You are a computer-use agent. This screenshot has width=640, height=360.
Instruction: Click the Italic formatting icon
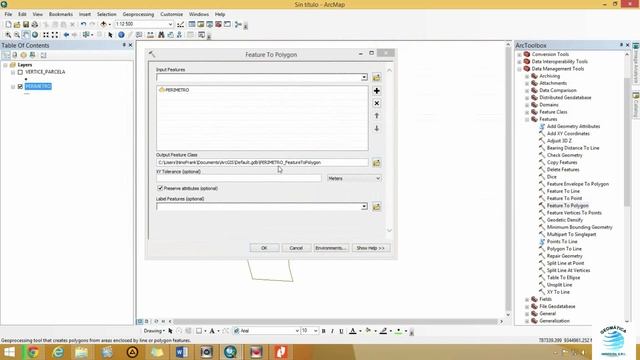(332, 331)
